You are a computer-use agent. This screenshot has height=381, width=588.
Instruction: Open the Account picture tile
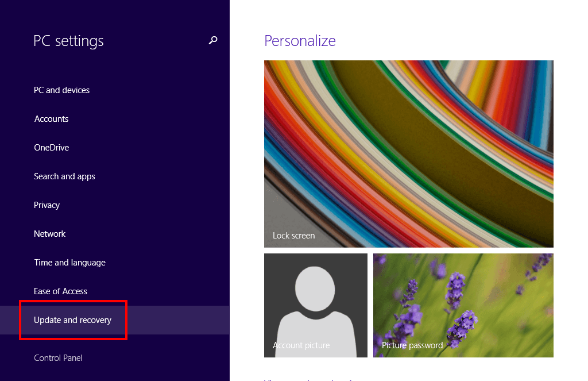click(x=316, y=305)
